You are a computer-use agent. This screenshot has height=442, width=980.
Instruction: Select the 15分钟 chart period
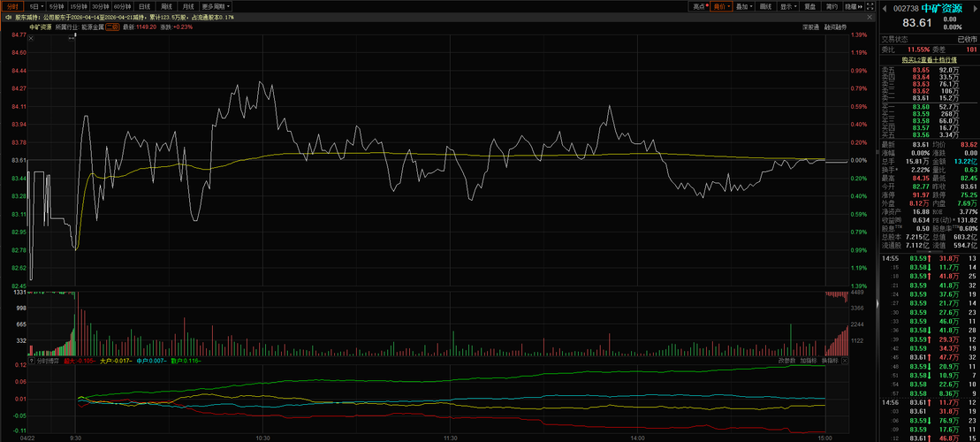point(80,6)
